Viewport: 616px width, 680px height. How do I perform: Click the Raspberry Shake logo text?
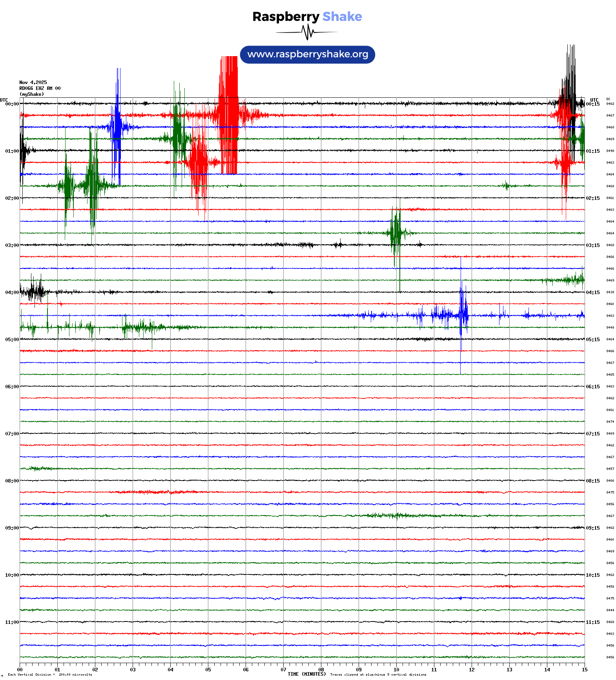[307, 17]
